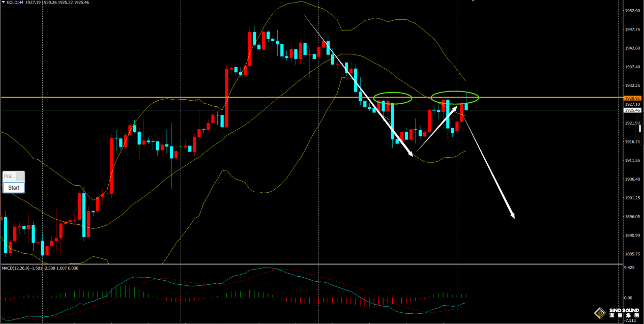Click the 1952.90 label on price scale
This screenshot has height=324, width=644.
pyautogui.click(x=631, y=11)
